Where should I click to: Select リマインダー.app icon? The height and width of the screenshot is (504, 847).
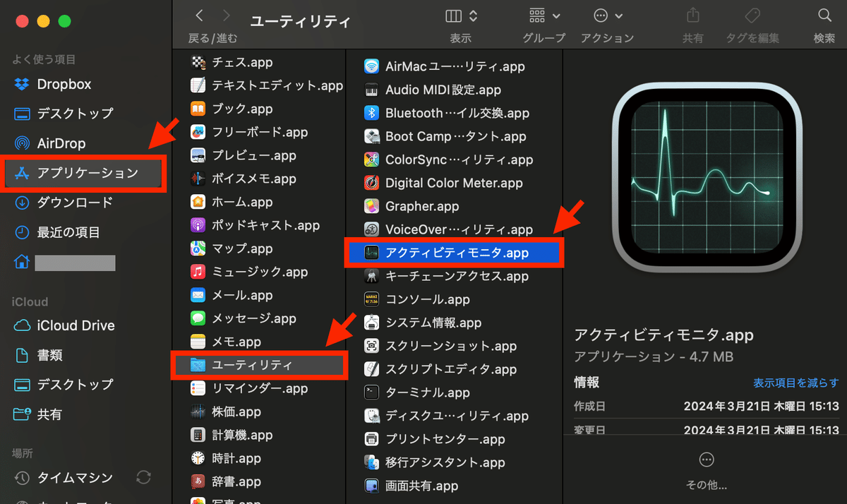(198, 388)
